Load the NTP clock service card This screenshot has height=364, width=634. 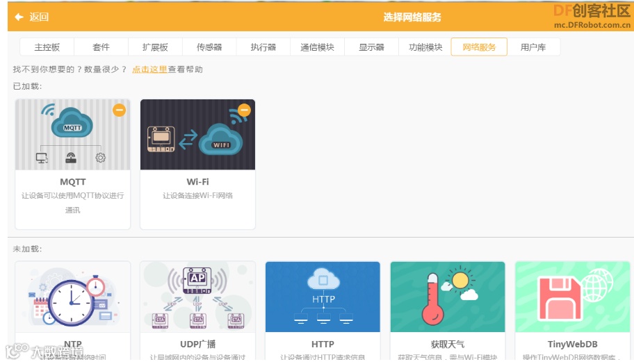pos(73,311)
